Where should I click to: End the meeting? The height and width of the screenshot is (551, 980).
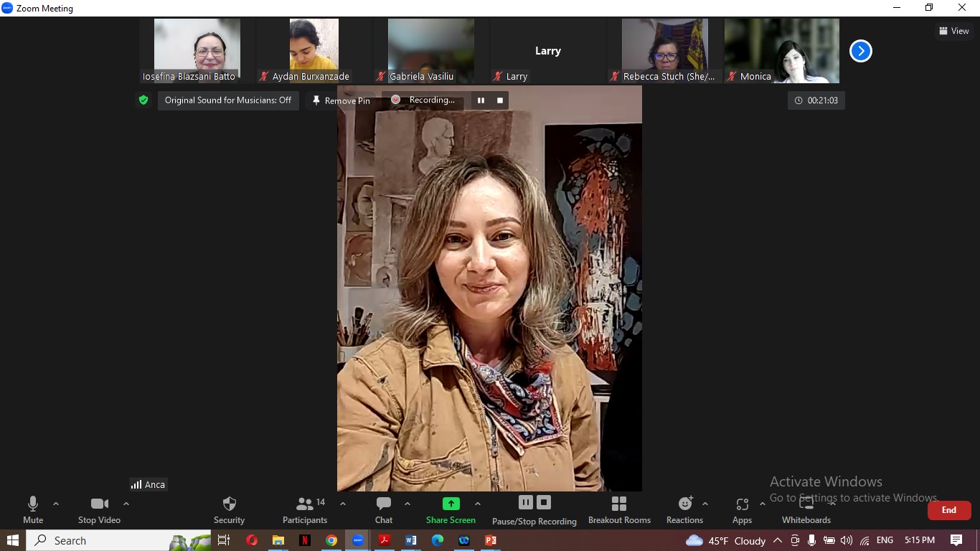click(x=949, y=510)
